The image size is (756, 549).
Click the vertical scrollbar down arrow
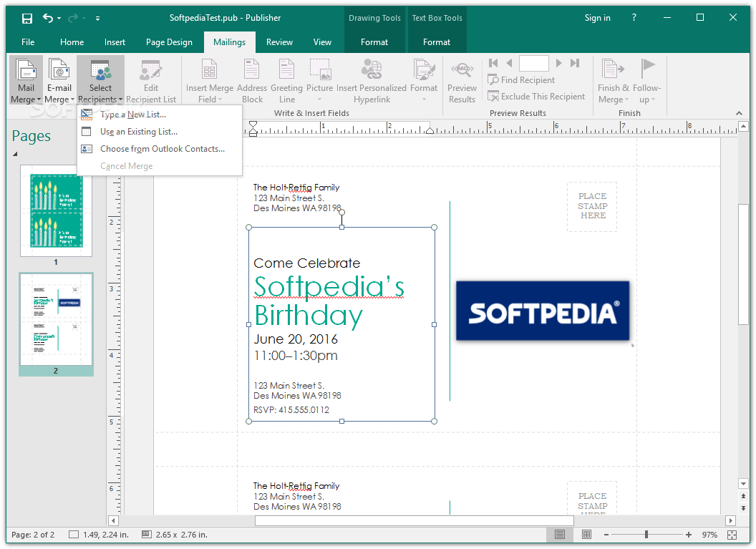click(x=743, y=483)
